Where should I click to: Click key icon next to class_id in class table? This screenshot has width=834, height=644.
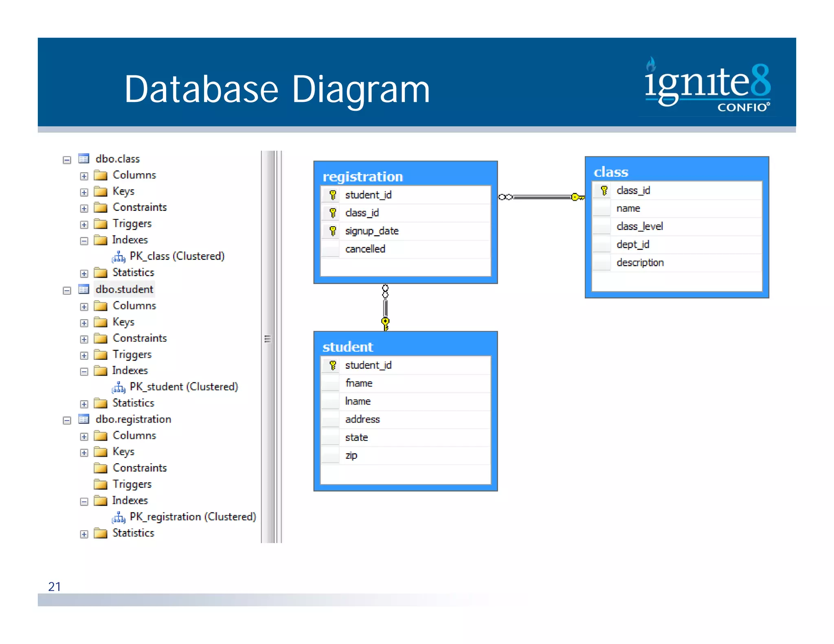point(604,191)
